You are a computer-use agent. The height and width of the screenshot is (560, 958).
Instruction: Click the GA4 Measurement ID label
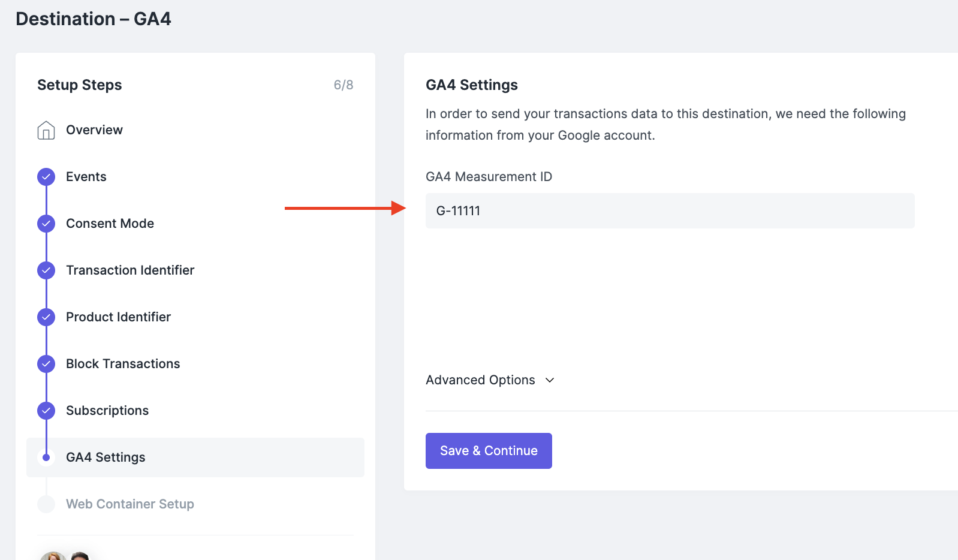[489, 177]
